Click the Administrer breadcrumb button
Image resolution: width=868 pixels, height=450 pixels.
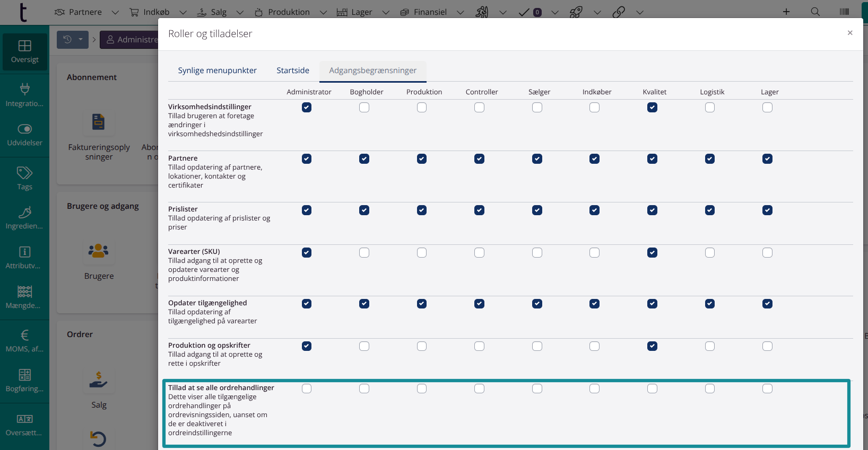tap(130, 40)
